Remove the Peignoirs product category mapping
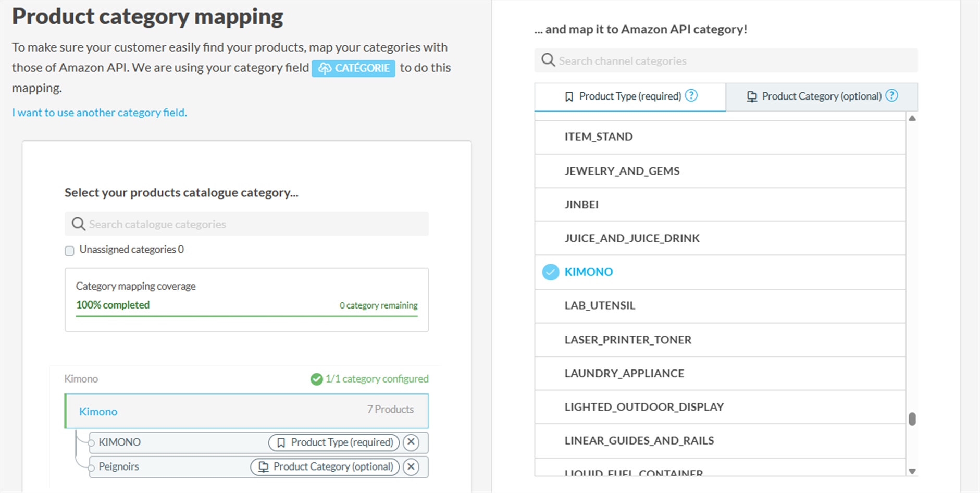The image size is (980, 493). 411,466
